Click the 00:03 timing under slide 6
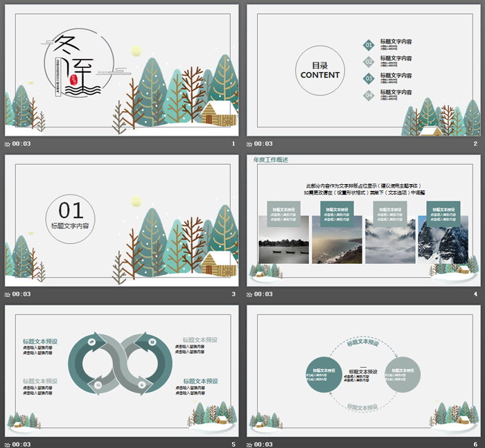485x448 pixels. [264, 444]
